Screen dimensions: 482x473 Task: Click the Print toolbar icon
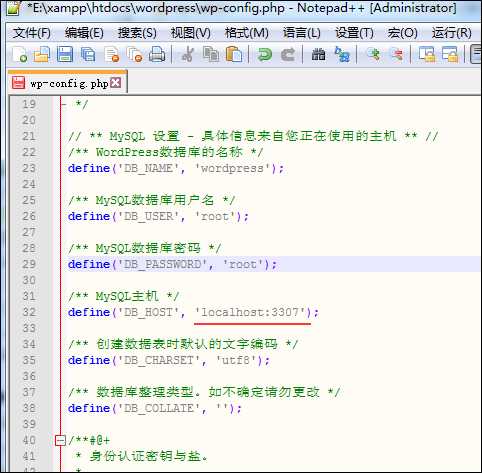pyautogui.click(x=157, y=54)
